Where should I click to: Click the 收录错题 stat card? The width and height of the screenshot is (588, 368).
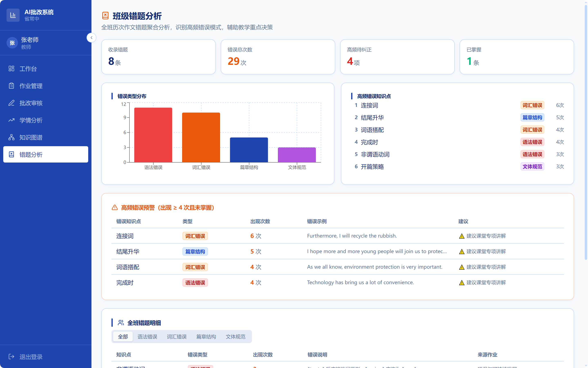point(158,57)
